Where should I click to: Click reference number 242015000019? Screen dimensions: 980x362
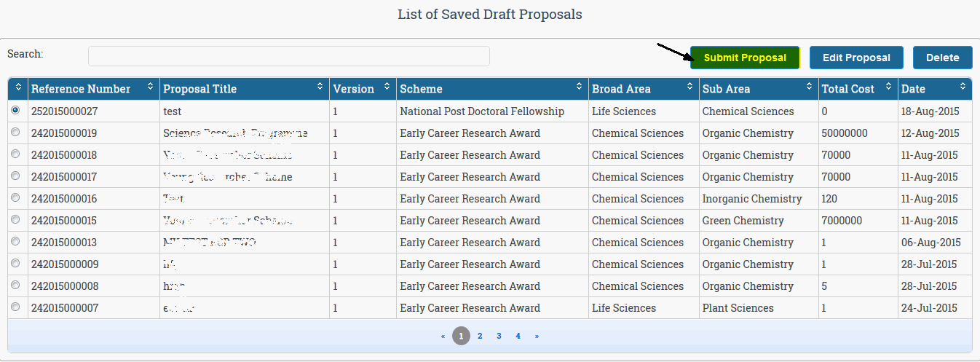click(x=64, y=133)
